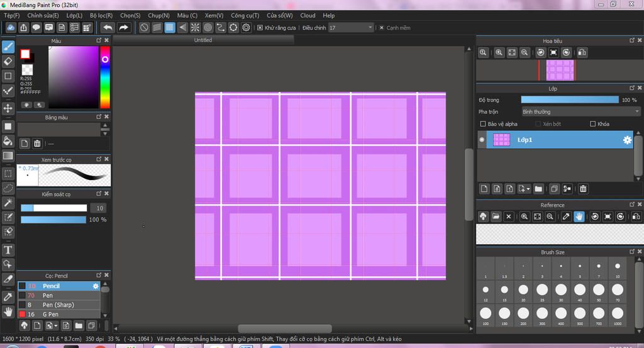Toggle the Khử răng cưa checkbox
644x348 pixels.
pyautogui.click(x=260, y=28)
